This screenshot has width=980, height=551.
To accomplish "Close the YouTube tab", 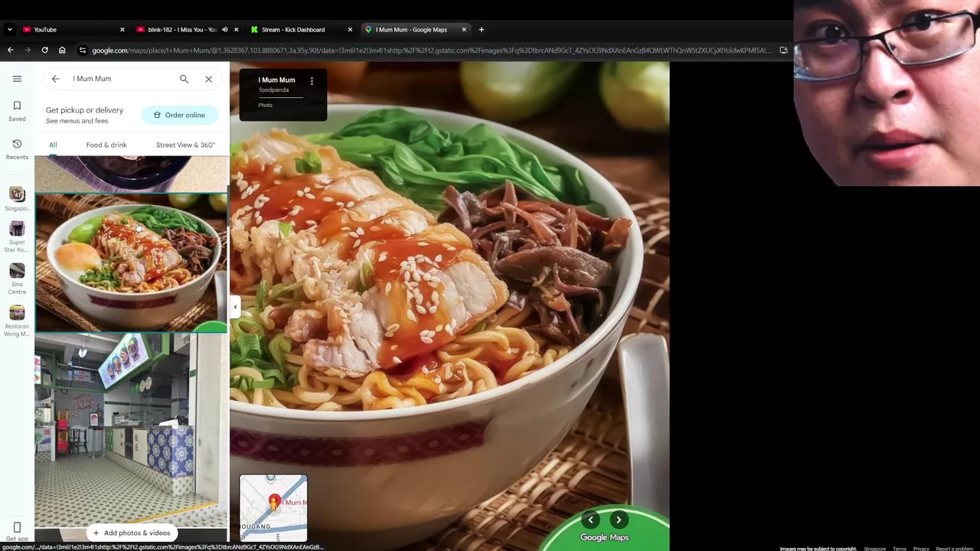I will [x=122, y=30].
